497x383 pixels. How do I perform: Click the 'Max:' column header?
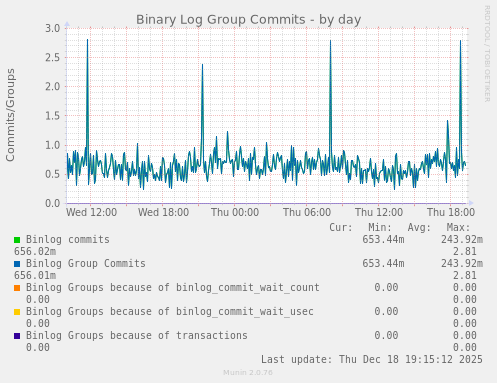point(458,228)
